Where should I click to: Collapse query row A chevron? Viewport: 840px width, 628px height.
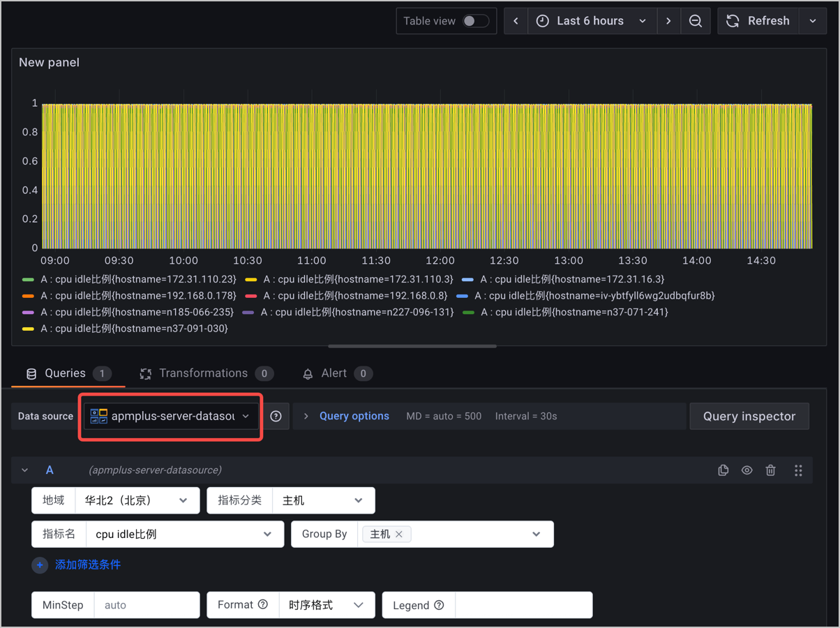point(25,470)
